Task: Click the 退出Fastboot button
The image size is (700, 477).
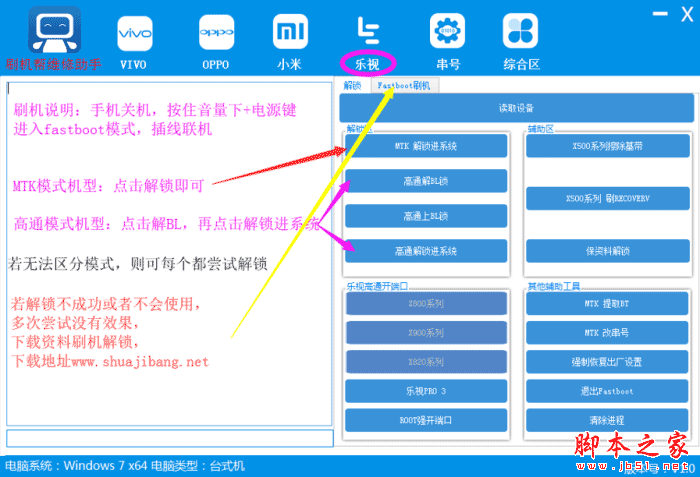Action: (607, 391)
